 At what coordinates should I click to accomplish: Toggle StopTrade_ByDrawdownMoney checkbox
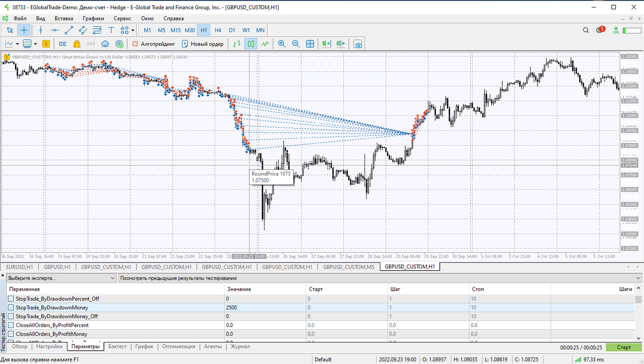click(11, 308)
